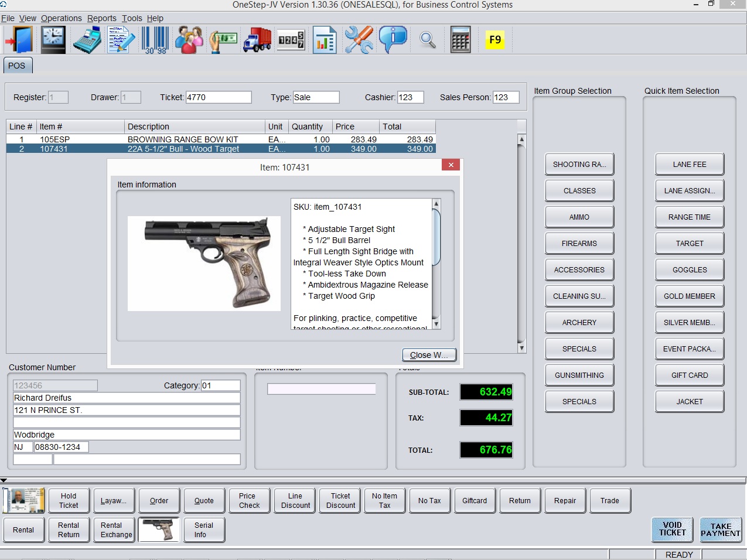Screen dimensions: 747x560
Task: Open the time clock icon
Action: click(x=53, y=40)
